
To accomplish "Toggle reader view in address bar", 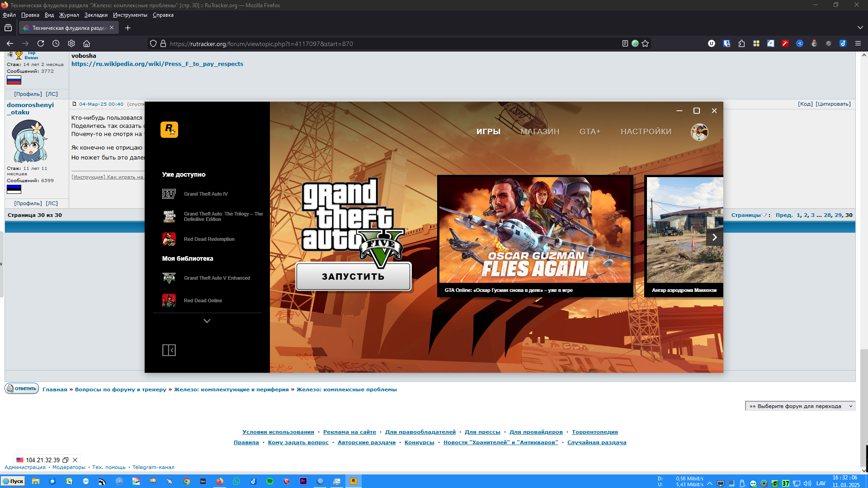I will point(625,43).
